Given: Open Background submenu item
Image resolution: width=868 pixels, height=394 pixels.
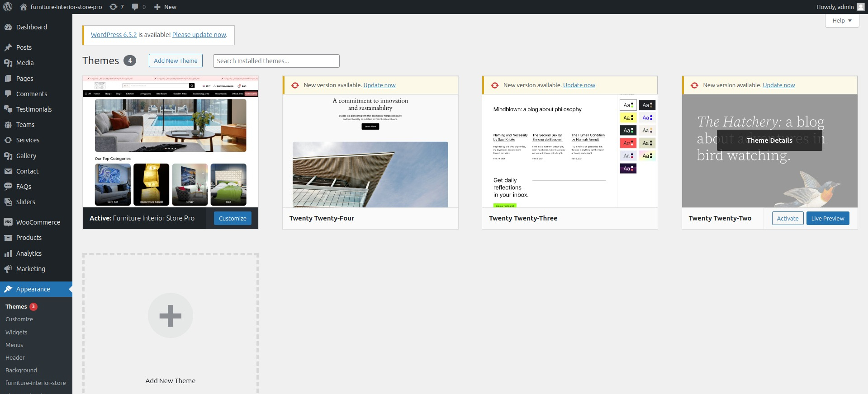Looking at the screenshot, I should tap(21, 370).
